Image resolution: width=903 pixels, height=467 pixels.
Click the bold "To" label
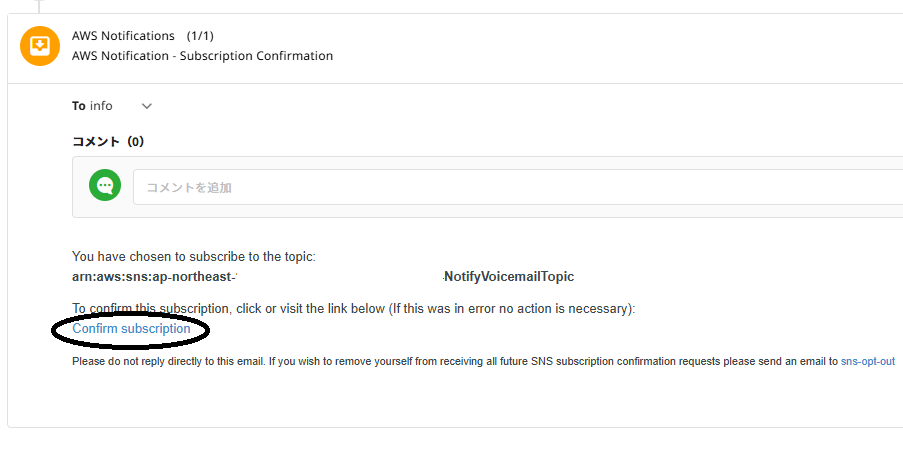pyautogui.click(x=79, y=106)
